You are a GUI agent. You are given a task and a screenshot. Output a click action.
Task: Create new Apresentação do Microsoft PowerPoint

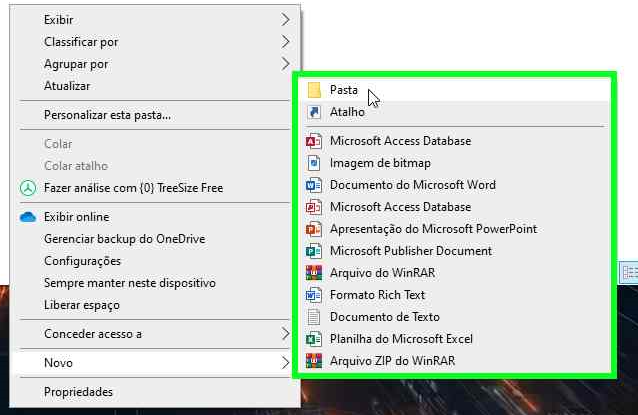click(454, 229)
